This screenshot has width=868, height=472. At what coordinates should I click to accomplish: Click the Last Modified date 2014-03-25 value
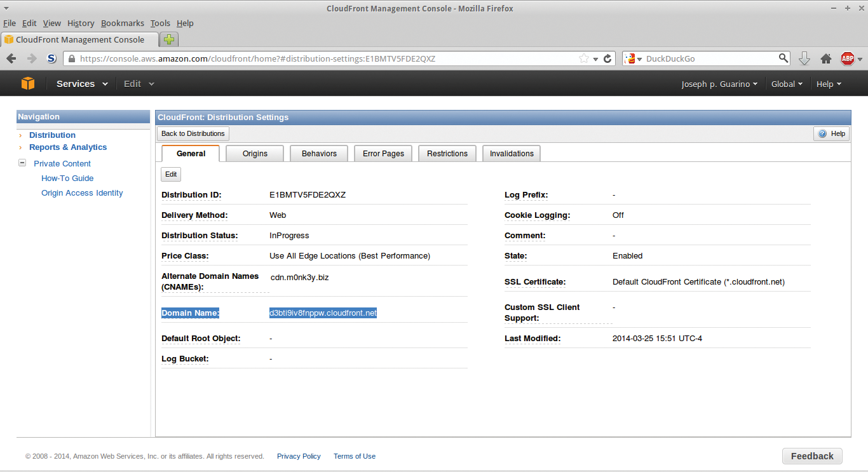[657, 339]
